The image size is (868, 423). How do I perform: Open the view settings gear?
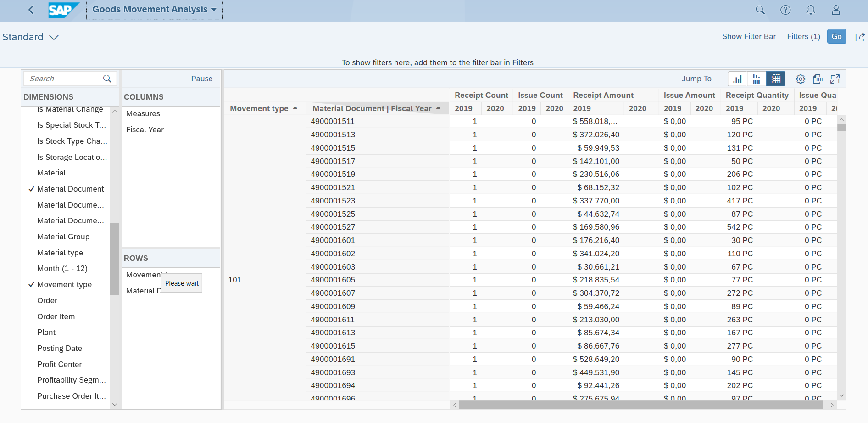coord(800,79)
